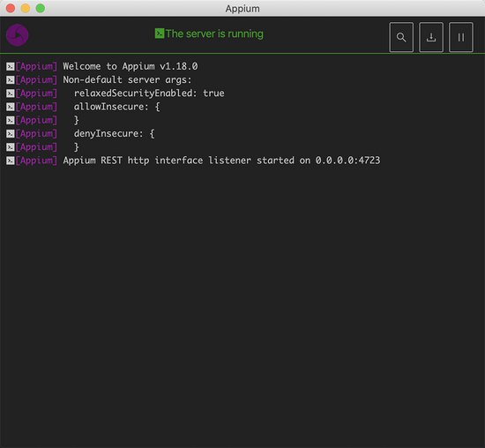Viewport: 485px width, 448px height.
Task: Click terminal icon on the allowInsecure line
Action: pyautogui.click(x=11, y=107)
